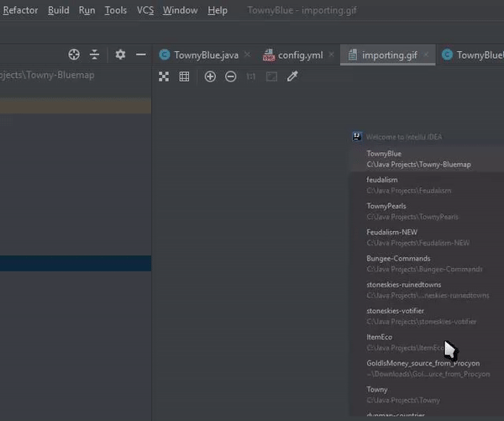The width and height of the screenshot is (504, 421).
Task: Open project panel settings gear
Action: point(120,55)
